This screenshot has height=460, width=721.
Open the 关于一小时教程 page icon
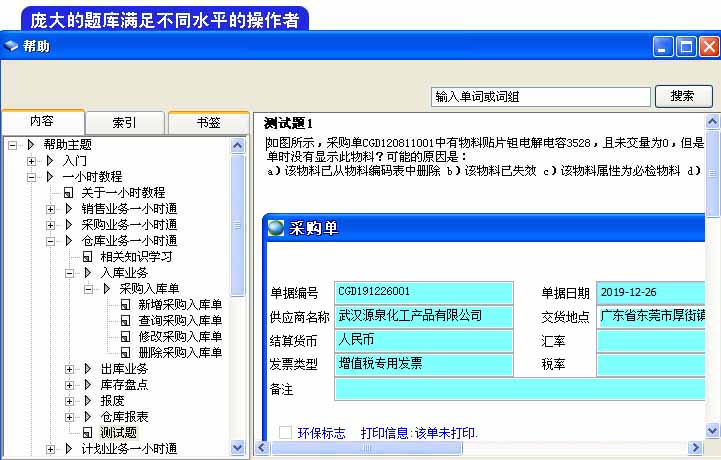point(68,192)
